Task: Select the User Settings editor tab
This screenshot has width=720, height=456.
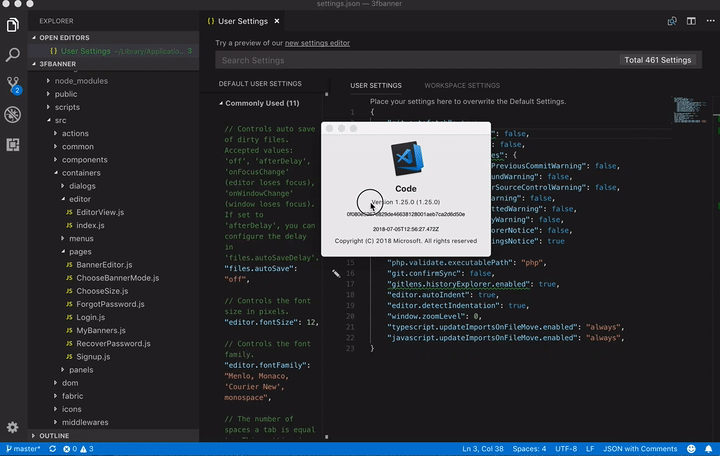Action: [242, 21]
